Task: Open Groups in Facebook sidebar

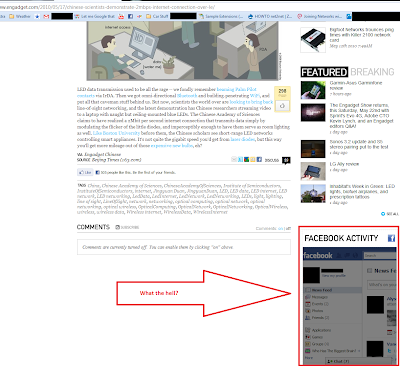Action: (317, 344)
